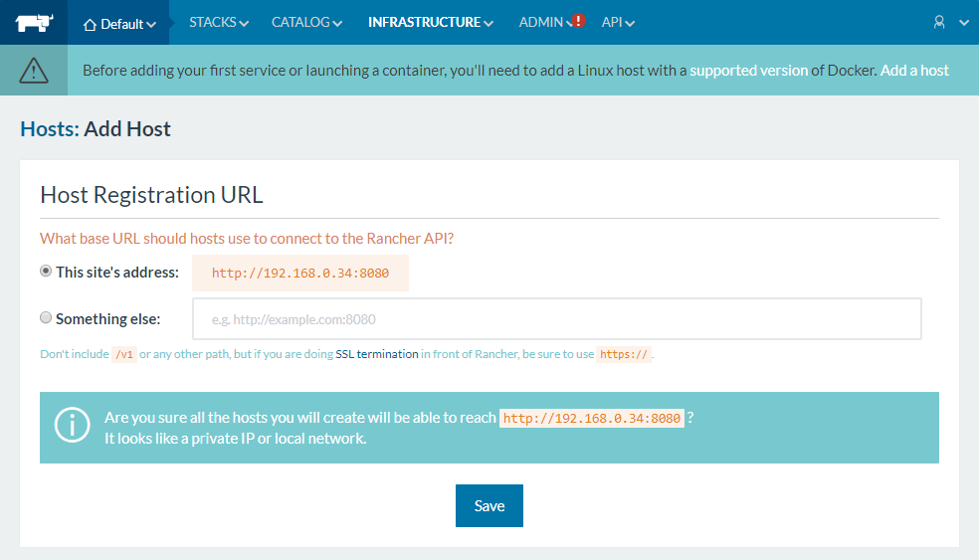
Task: Follow the "supported version" link
Action: pos(748,71)
